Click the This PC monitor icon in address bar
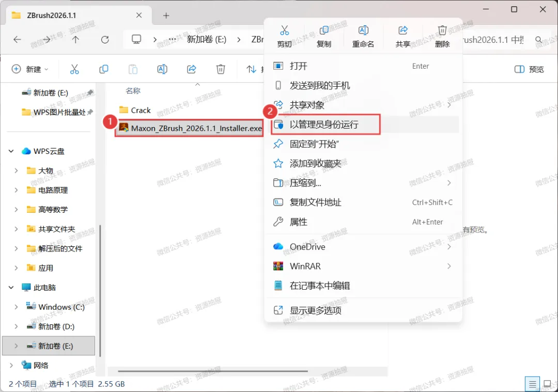Viewport: 558px width, 392px height. point(136,39)
